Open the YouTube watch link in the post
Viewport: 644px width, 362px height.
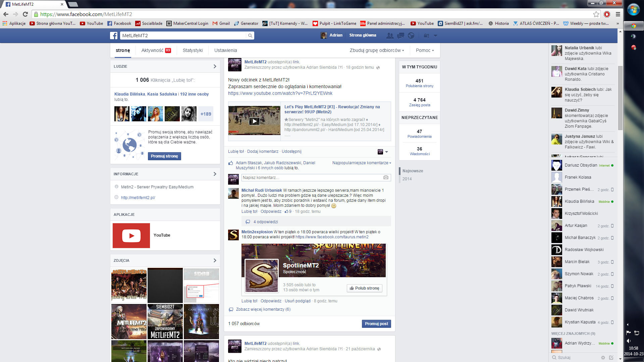(x=280, y=94)
